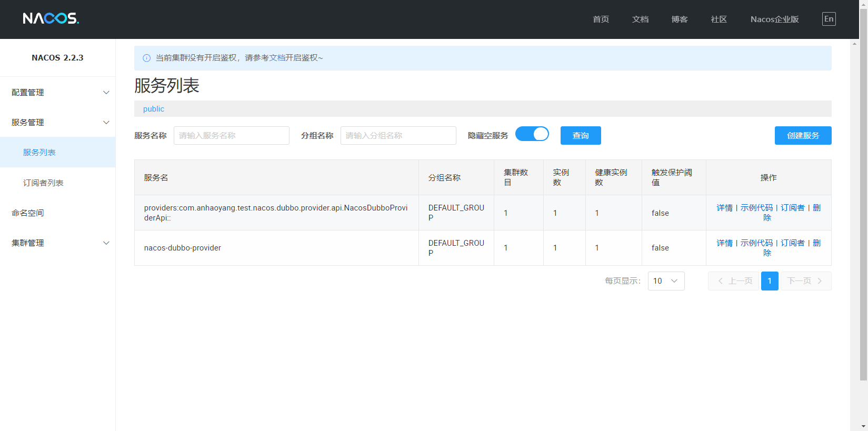Image resolution: width=868 pixels, height=431 pixels.
Task: Go to the next page 下一页
Action: coord(806,281)
